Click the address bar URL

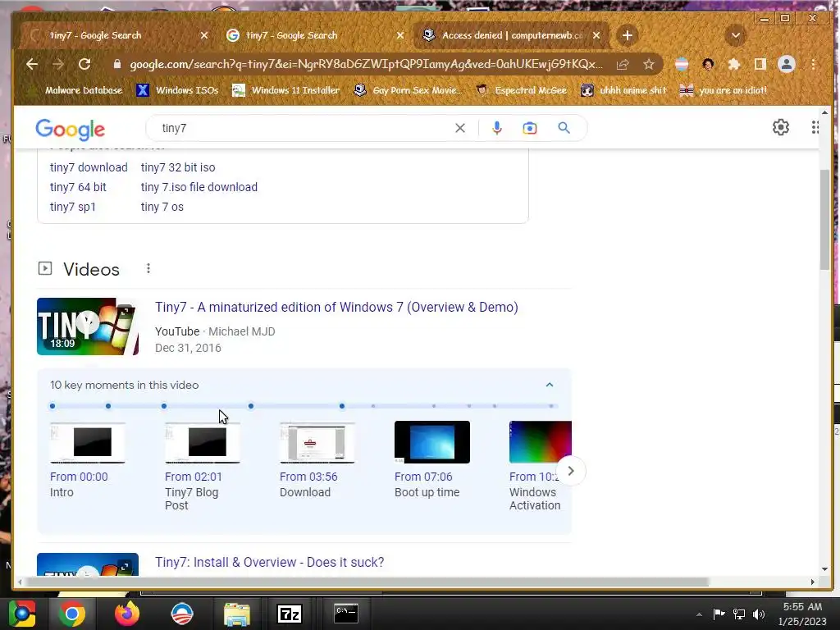366,64
